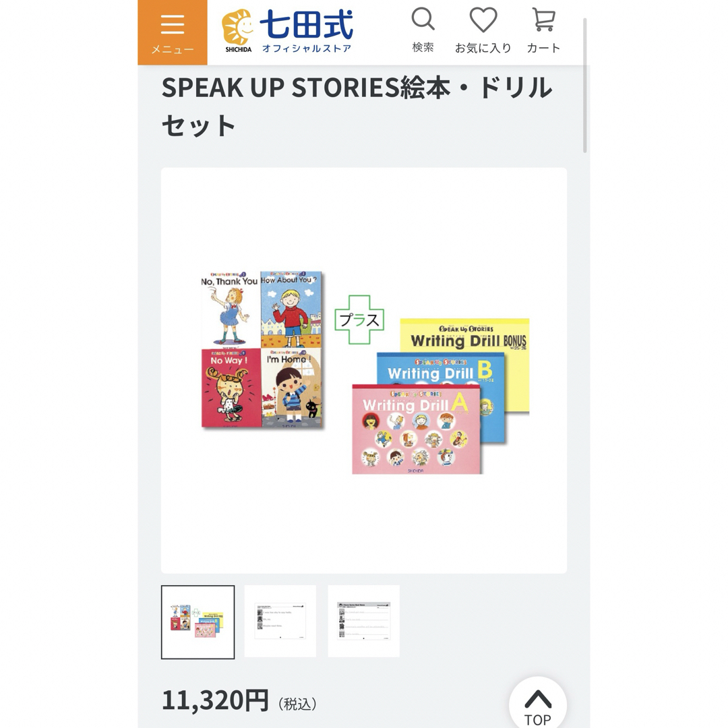Click the Writing Drill A book cover

tap(417, 429)
